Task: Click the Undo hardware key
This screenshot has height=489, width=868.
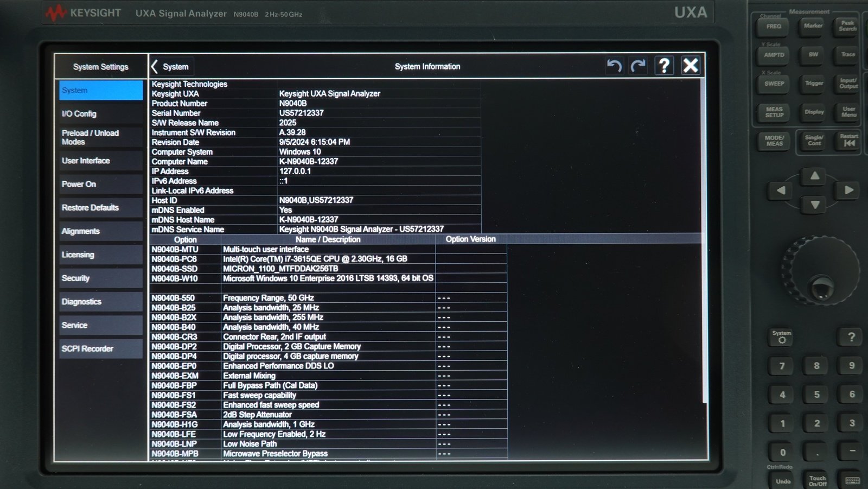Action: (x=783, y=481)
